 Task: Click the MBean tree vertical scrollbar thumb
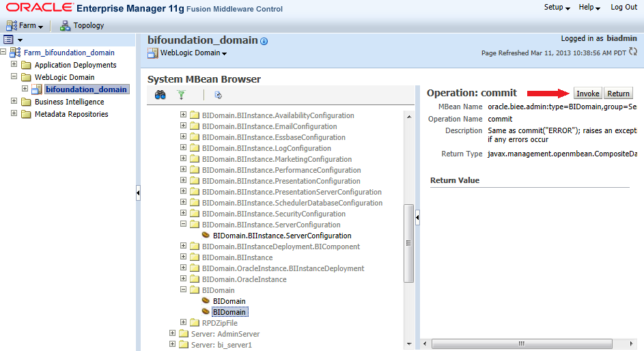click(408, 243)
